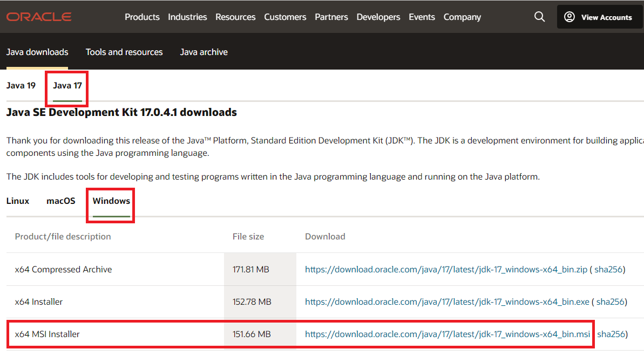Click the 171.81 MB file size
This screenshot has width=644, height=356.
click(x=251, y=269)
